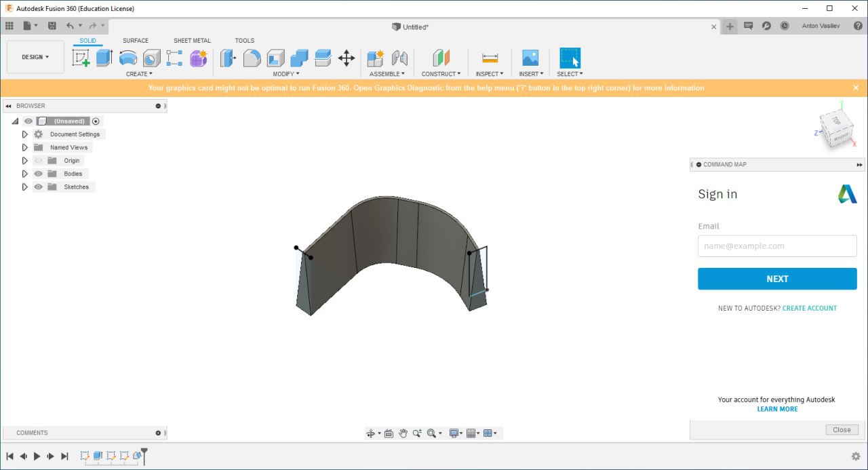Activate the Move/Copy tool
Screen dimensions: 868x470
tap(347, 58)
